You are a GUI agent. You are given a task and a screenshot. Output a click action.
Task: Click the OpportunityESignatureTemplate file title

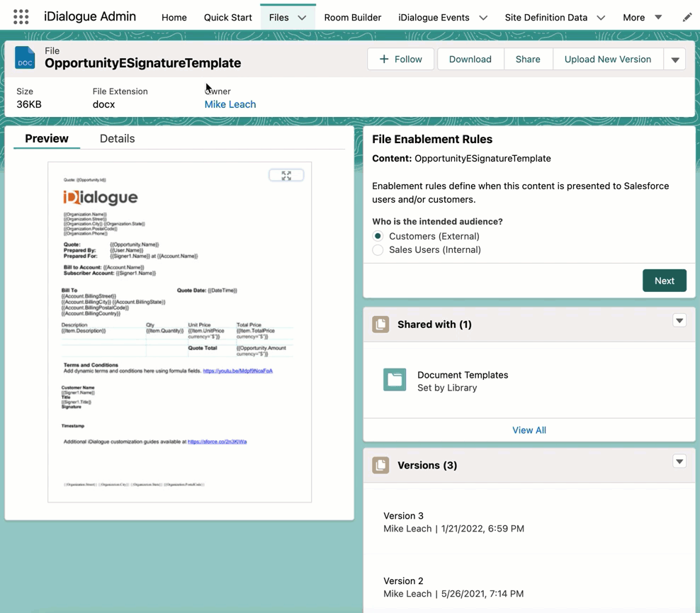tap(143, 63)
